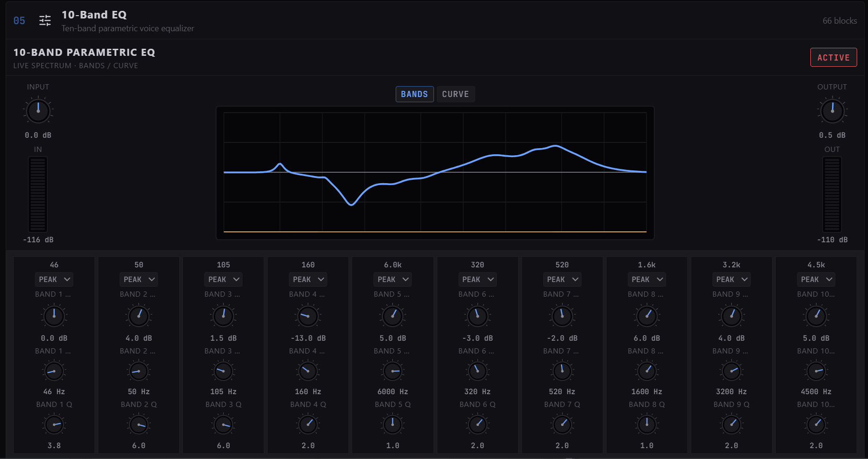Open the Band 10 PEAK filter type dropdown
Viewport: 868px width, 459px height.
[816, 279]
